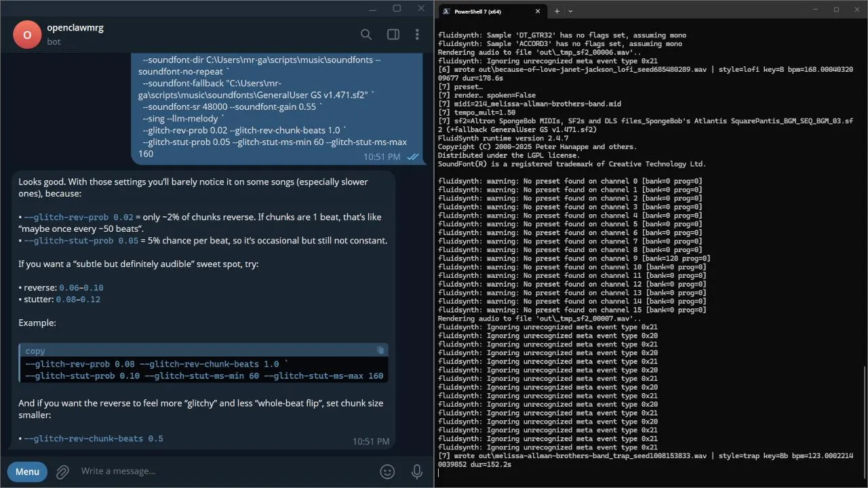The height and width of the screenshot is (488, 868).
Task: Expand the terminal new-tab profile dropdown
Action: point(570,11)
